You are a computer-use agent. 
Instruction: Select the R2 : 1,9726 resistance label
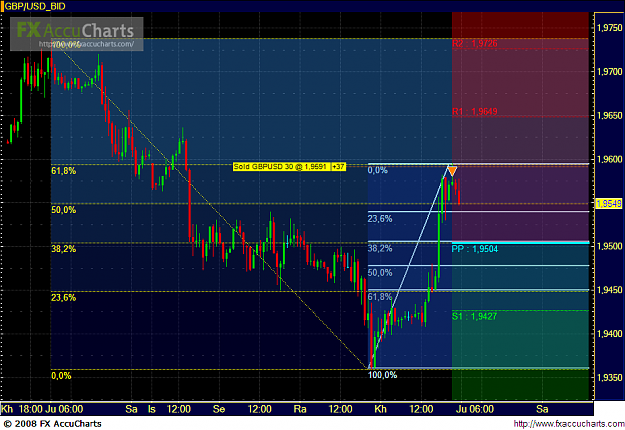tap(474, 43)
